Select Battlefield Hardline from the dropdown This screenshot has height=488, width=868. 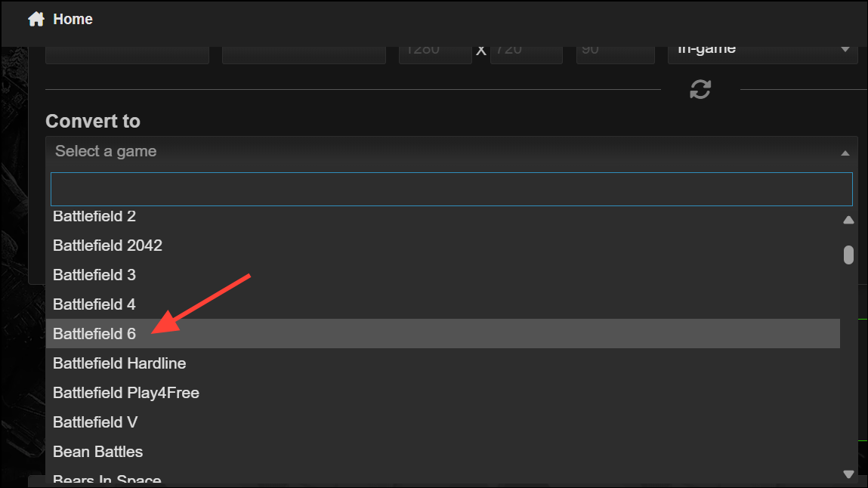tap(442, 363)
